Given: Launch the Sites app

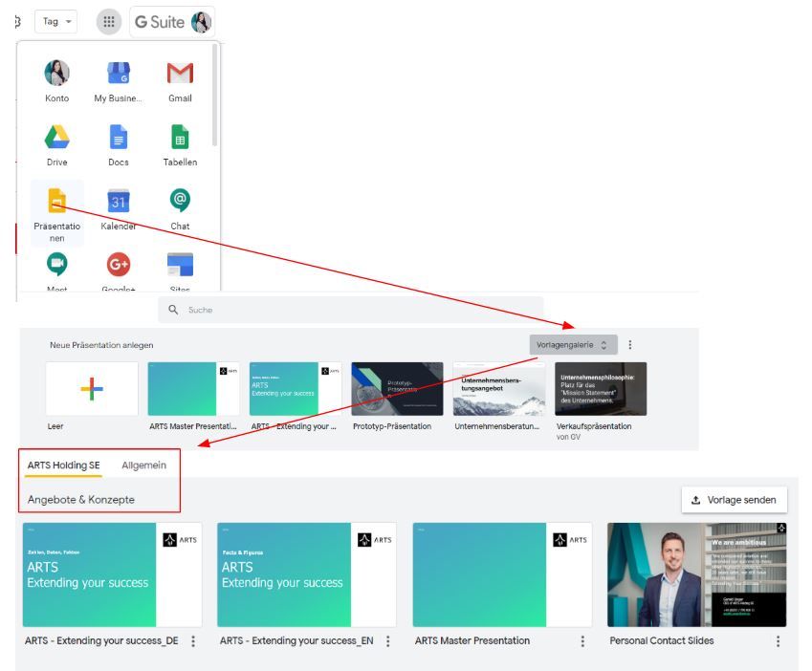Looking at the screenshot, I should (180, 271).
